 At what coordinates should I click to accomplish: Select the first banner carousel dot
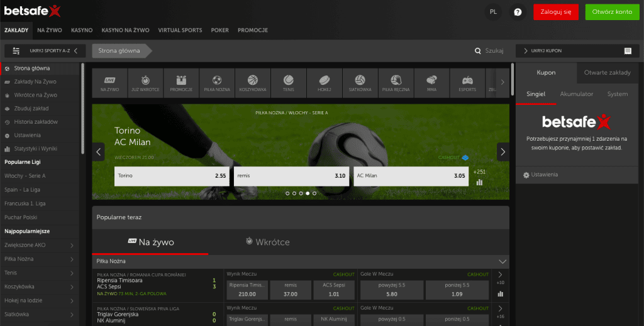tap(287, 193)
